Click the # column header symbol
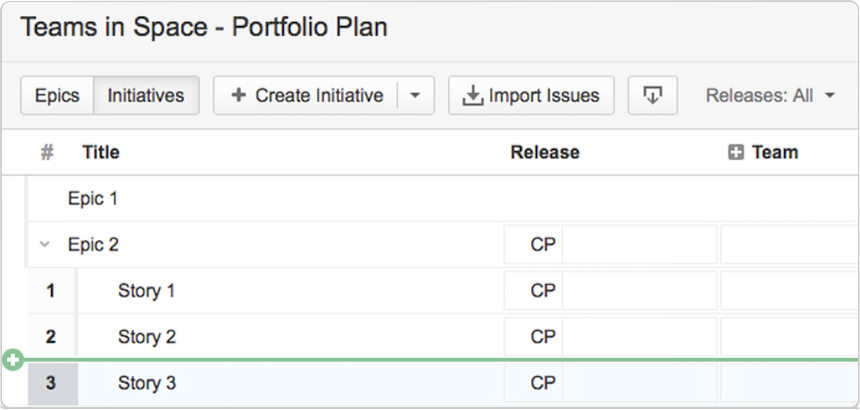This screenshot has width=860, height=410. point(47,152)
